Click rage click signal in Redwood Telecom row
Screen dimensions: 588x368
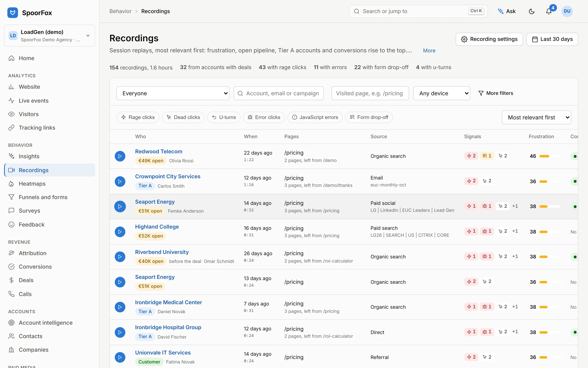471,156
